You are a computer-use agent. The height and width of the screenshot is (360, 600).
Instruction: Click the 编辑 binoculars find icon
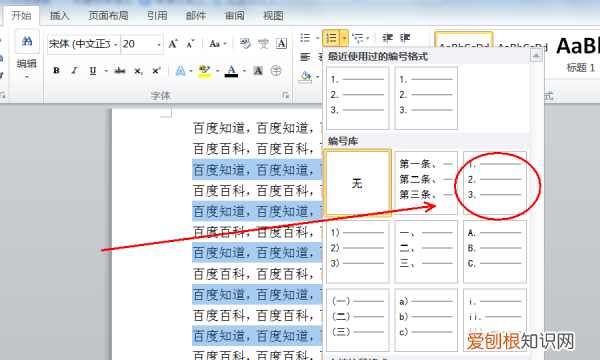coord(27,41)
